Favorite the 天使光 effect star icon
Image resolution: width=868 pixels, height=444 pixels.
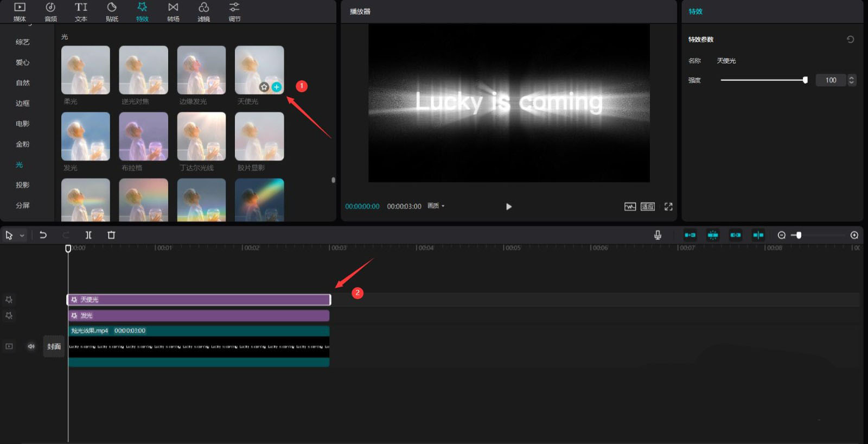[264, 87]
